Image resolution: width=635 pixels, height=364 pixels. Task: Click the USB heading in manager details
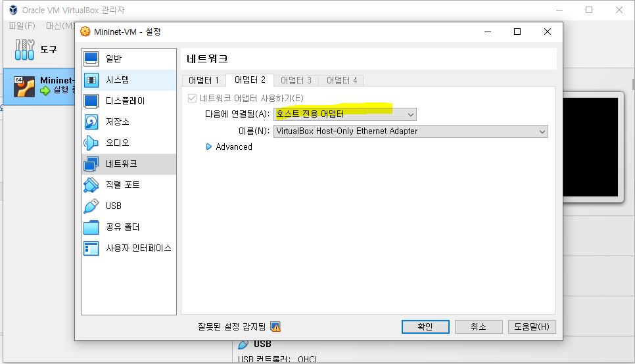(262, 344)
